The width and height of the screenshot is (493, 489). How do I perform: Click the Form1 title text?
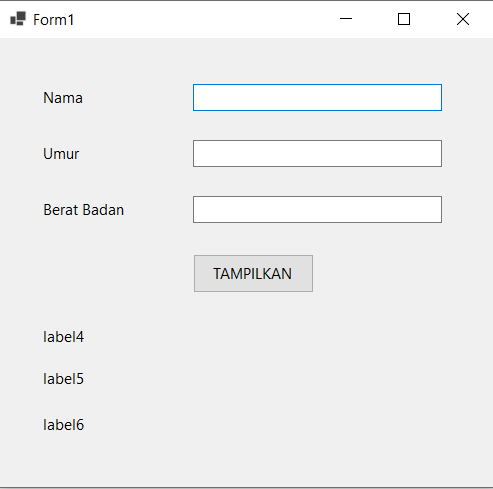point(53,20)
